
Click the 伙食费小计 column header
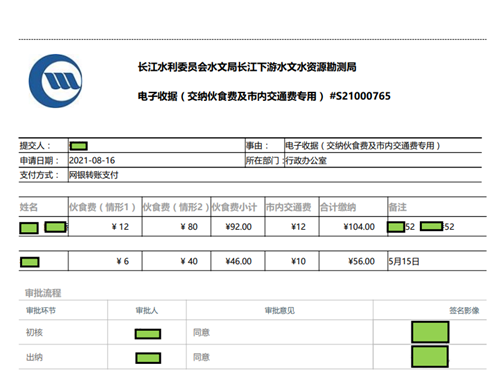click(x=234, y=207)
